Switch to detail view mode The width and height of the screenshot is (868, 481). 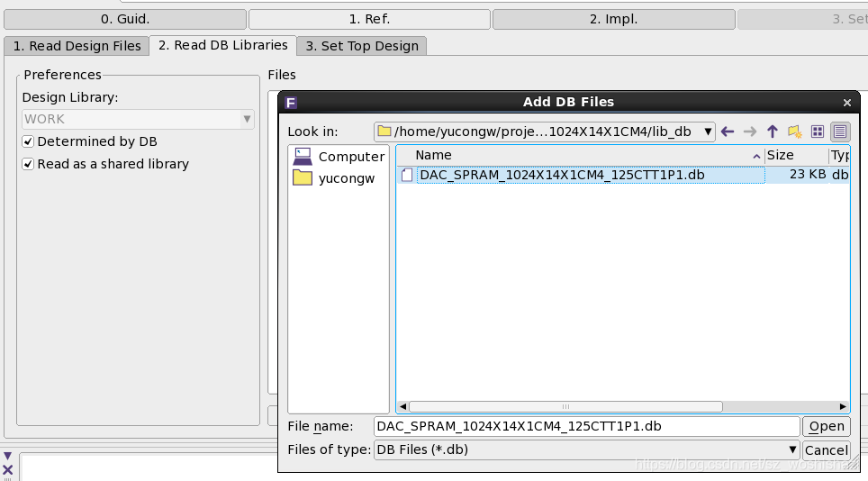(x=840, y=132)
